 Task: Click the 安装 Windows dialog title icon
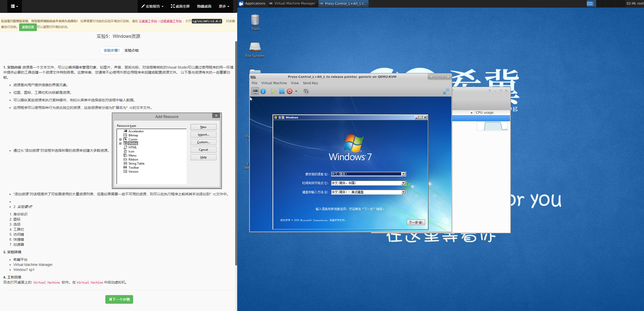pos(276,117)
